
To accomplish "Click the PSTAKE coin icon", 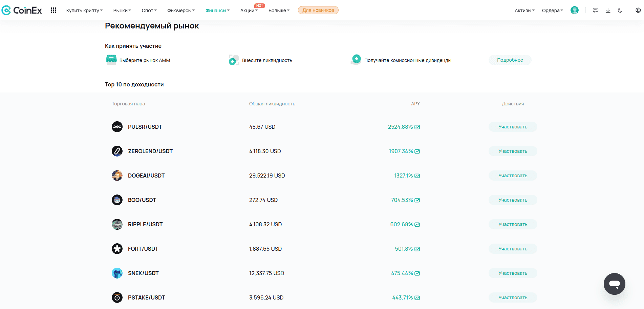I will tap(117, 297).
